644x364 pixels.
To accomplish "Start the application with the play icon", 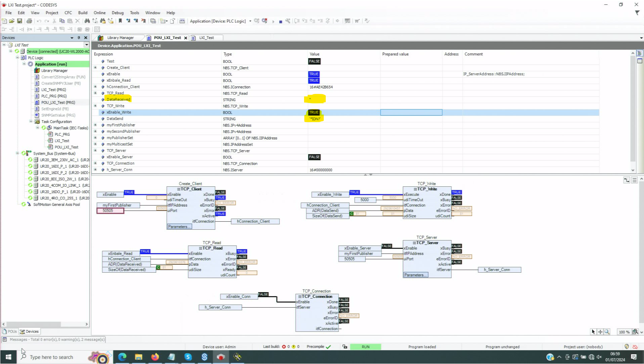I will click(x=273, y=21).
